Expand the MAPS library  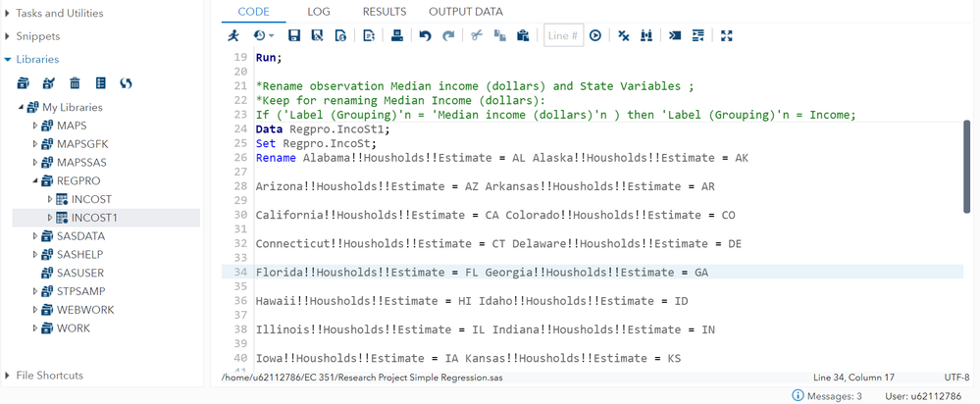pyautogui.click(x=35, y=126)
